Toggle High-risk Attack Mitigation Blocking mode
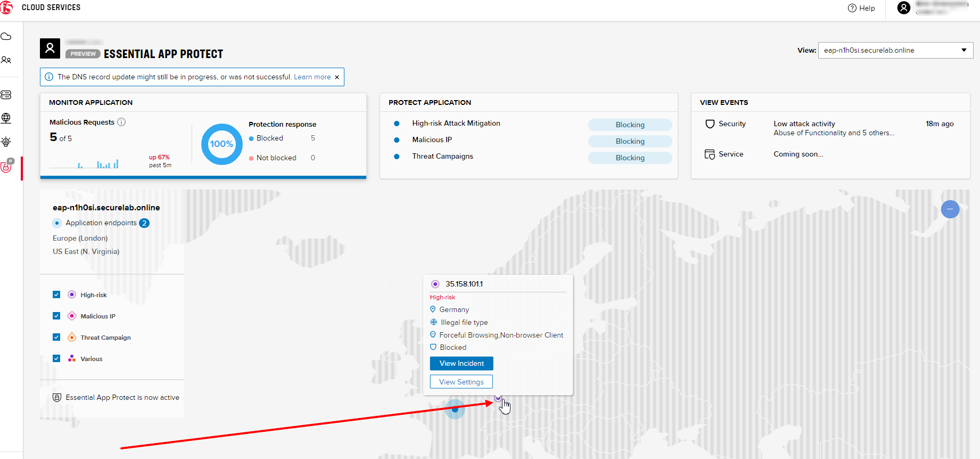The image size is (980, 459). 630,125
